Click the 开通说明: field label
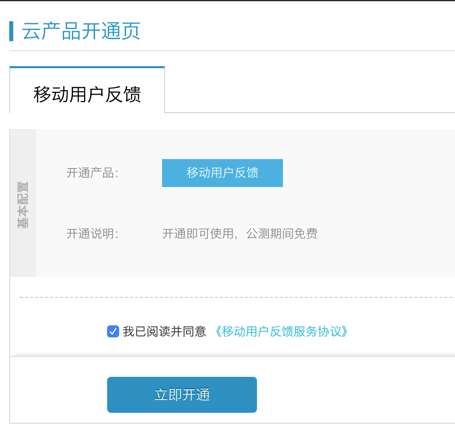The width and height of the screenshot is (455, 448). tap(93, 234)
